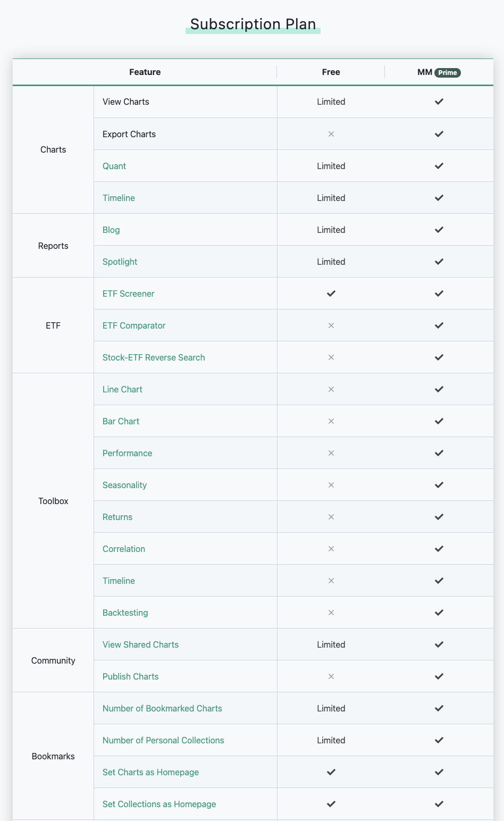Screen dimensions: 504x821
Task: Click the cross icon for Line Chart under Free
Action: coord(331,389)
